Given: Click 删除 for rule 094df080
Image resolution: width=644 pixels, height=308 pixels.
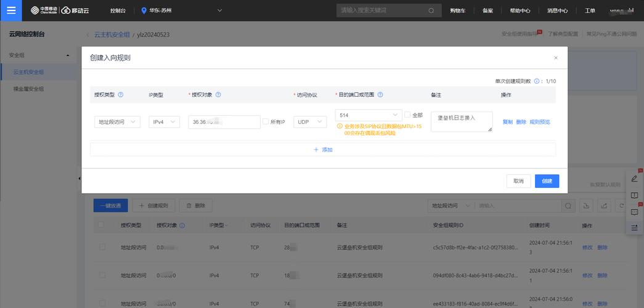Looking at the screenshot, I should click(x=602, y=275).
